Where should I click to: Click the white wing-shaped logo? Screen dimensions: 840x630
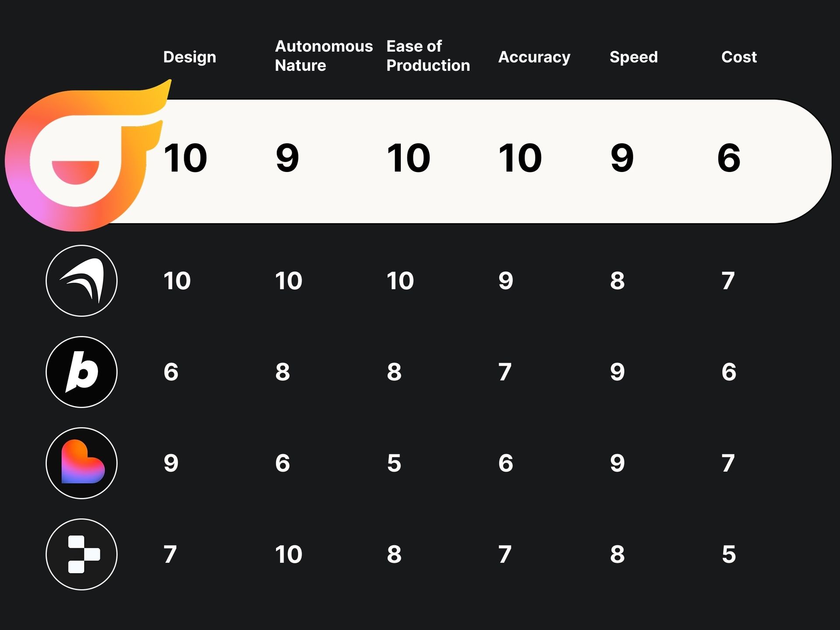[81, 280]
